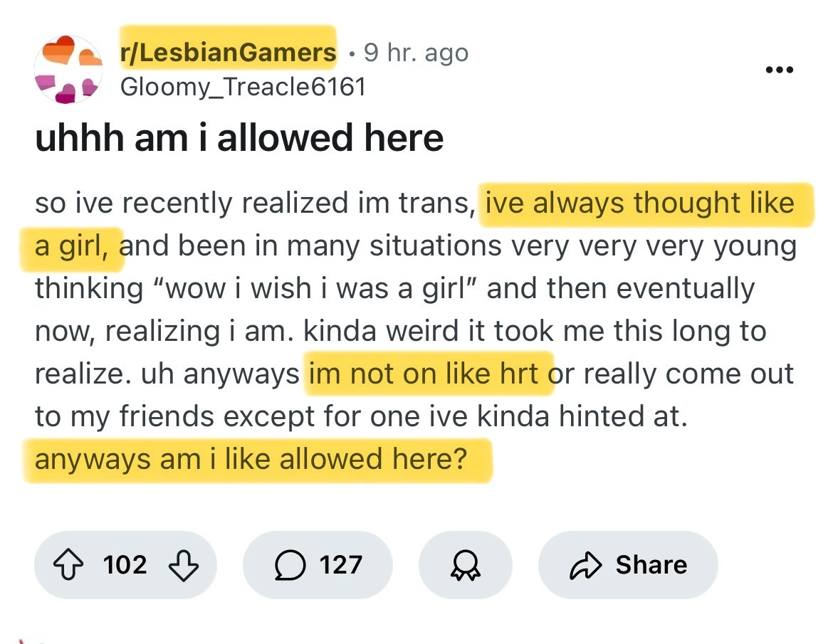Visit the Gloomy_Treacle6161 user profile
The image size is (833, 644).
pyautogui.click(x=243, y=87)
